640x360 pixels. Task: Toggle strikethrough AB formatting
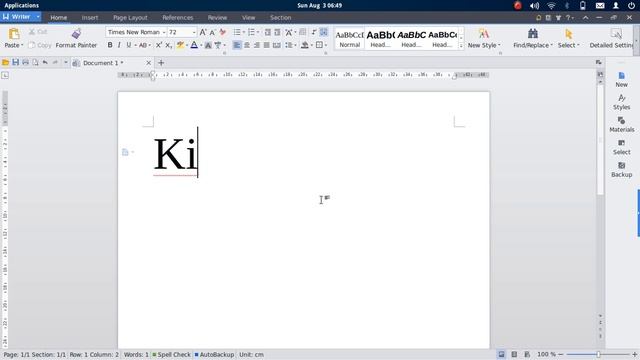tap(142, 45)
